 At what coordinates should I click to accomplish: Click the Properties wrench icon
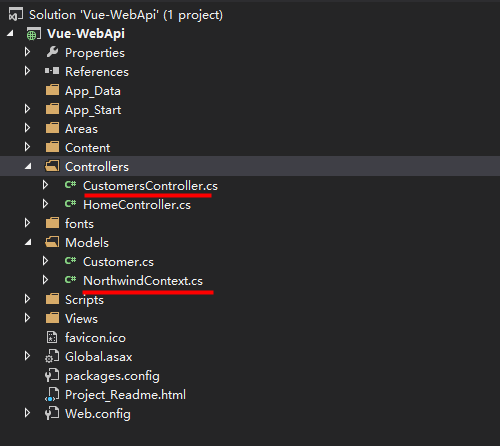(52, 52)
